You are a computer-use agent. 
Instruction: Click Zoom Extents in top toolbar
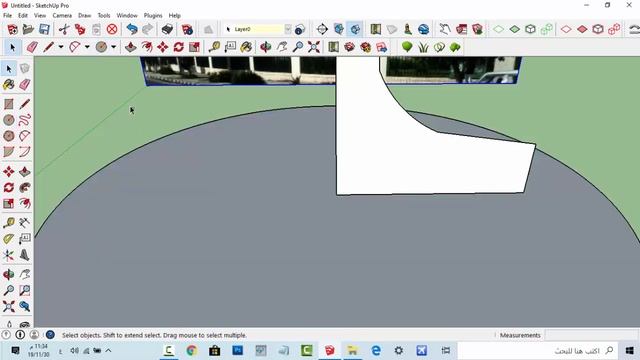coord(313,47)
